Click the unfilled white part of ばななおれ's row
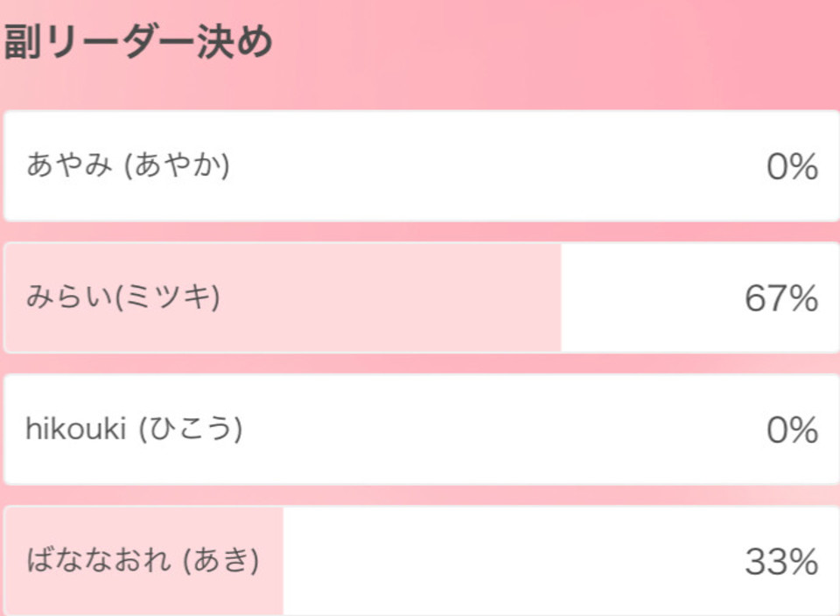The height and width of the screenshot is (616, 840). [561, 562]
